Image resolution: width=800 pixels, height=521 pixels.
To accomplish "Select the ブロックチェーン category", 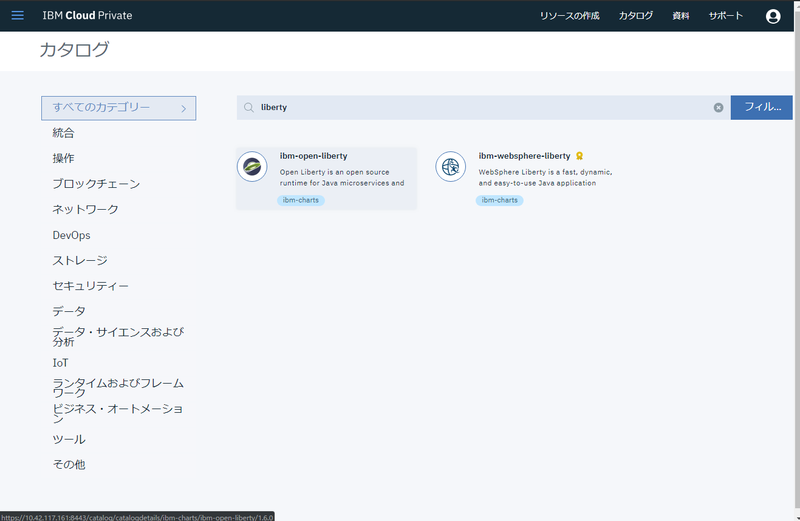I will 96,184.
